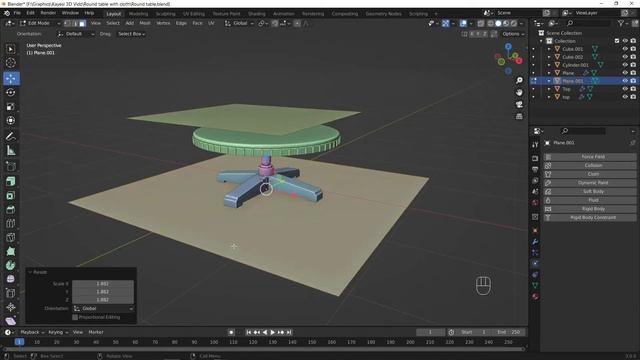Open the Edit Mode dropdown

pos(40,24)
